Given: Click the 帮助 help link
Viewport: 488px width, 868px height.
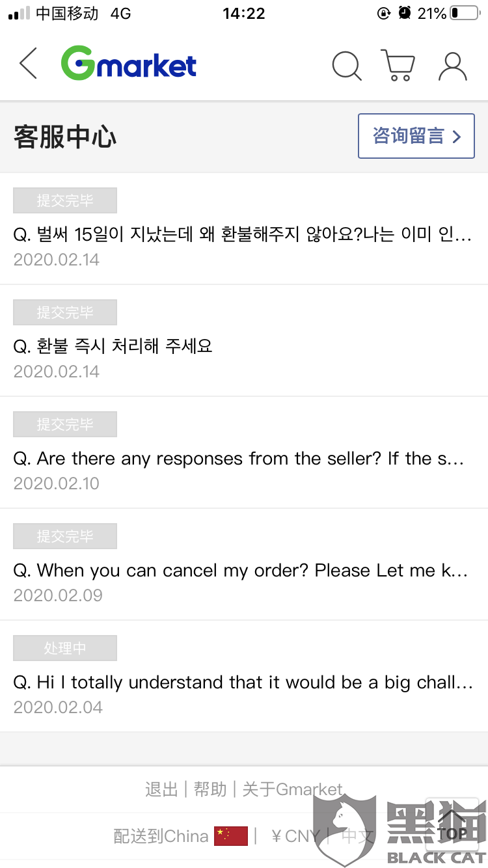Looking at the screenshot, I should tap(210, 789).
